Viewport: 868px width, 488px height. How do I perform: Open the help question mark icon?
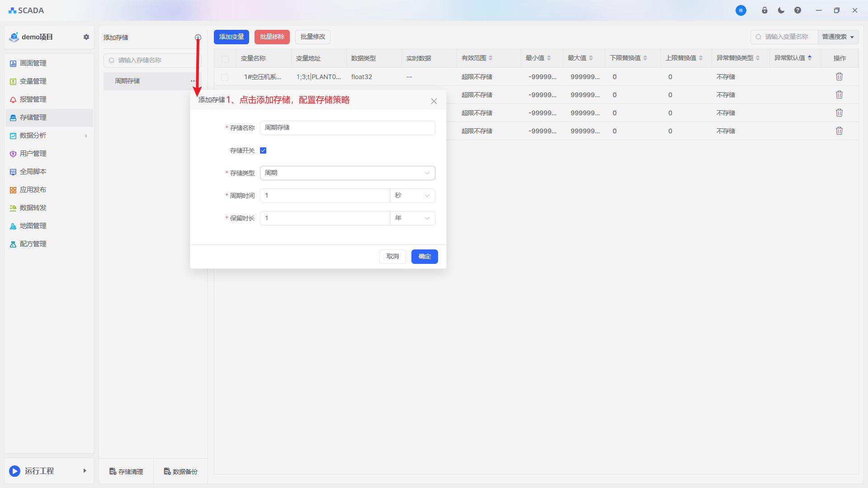pyautogui.click(x=797, y=10)
